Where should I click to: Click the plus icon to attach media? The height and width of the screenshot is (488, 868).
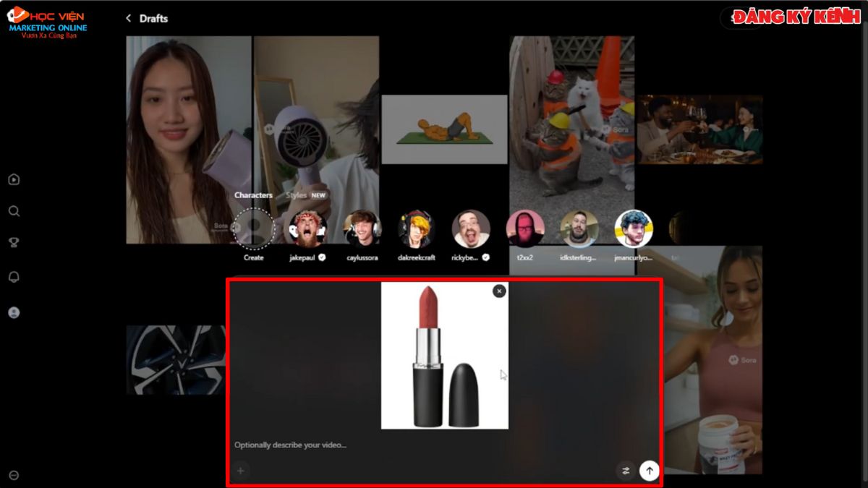[239, 471]
